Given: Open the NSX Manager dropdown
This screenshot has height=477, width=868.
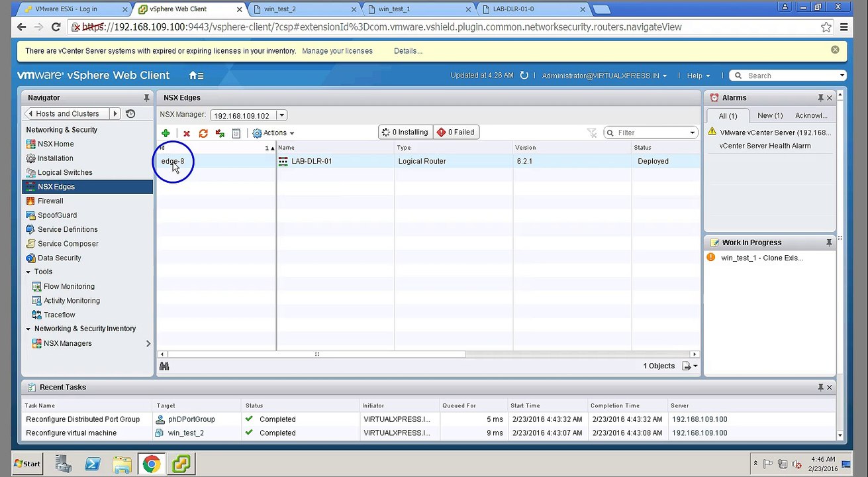Looking at the screenshot, I should (x=281, y=115).
